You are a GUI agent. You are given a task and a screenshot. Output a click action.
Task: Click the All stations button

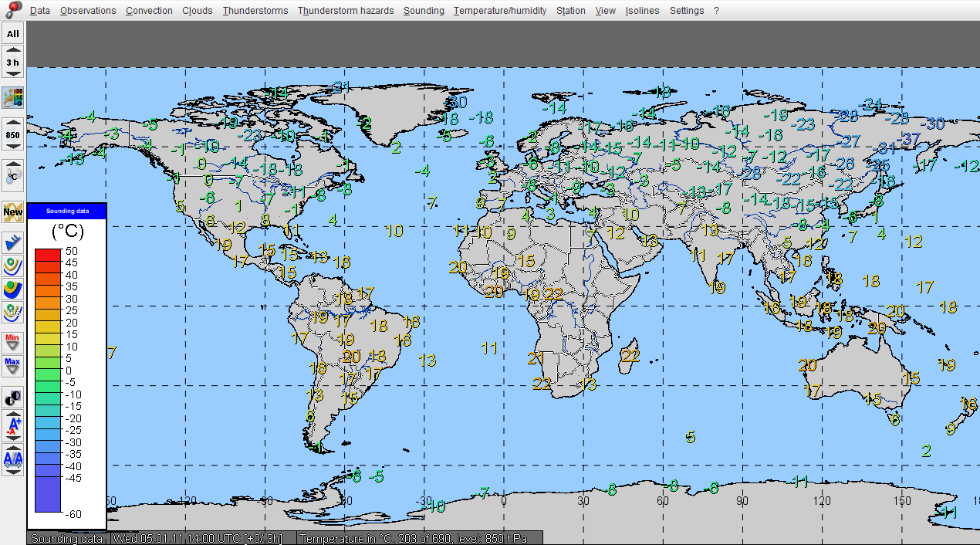[13, 34]
